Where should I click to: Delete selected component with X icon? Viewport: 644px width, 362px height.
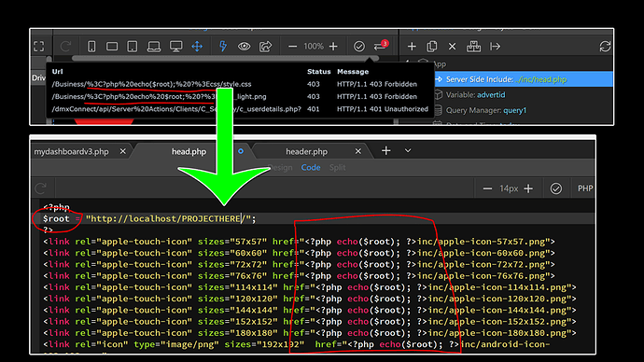tap(452, 47)
